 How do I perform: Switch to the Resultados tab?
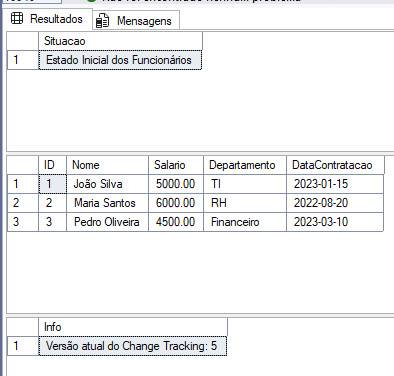click(x=47, y=19)
